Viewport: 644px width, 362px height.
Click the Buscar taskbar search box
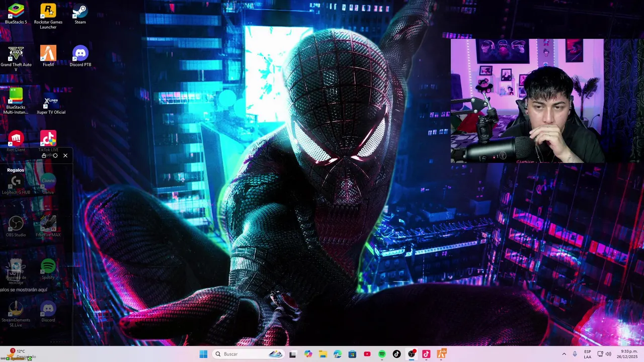tap(249, 354)
